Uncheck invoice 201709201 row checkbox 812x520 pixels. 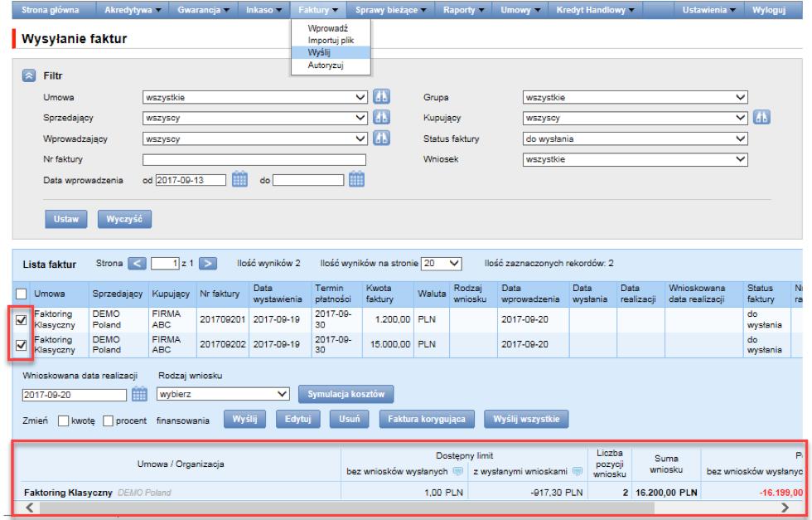coord(22,320)
